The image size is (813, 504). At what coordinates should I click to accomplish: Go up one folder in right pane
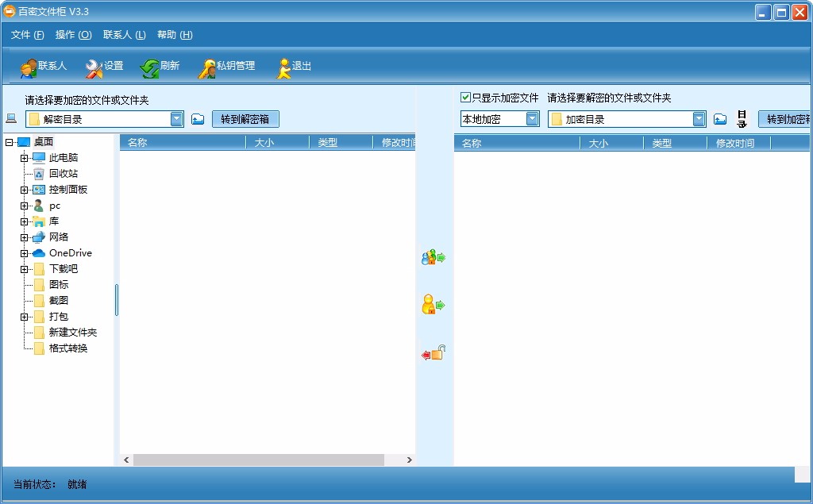(x=719, y=119)
